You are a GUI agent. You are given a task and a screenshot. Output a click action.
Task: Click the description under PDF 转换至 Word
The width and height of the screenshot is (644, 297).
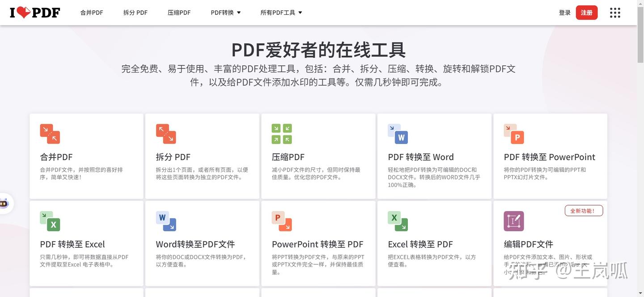[434, 177]
